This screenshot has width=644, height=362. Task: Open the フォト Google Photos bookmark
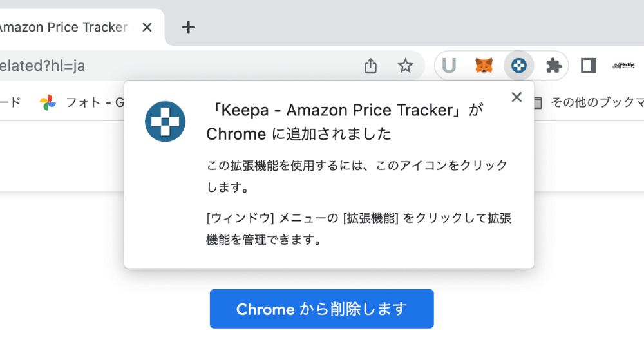pyautogui.click(x=81, y=102)
